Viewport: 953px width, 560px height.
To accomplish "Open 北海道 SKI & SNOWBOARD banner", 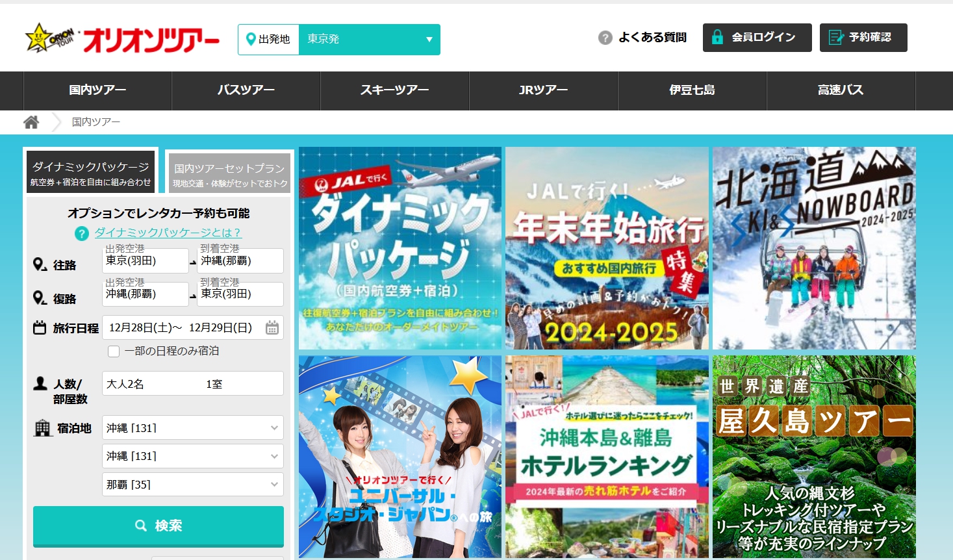I will [x=814, y=248].
